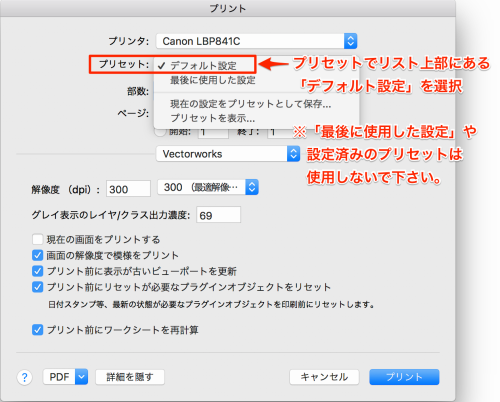Click the 開始 page number field
The image size is (500, 402).
(213, 133)
